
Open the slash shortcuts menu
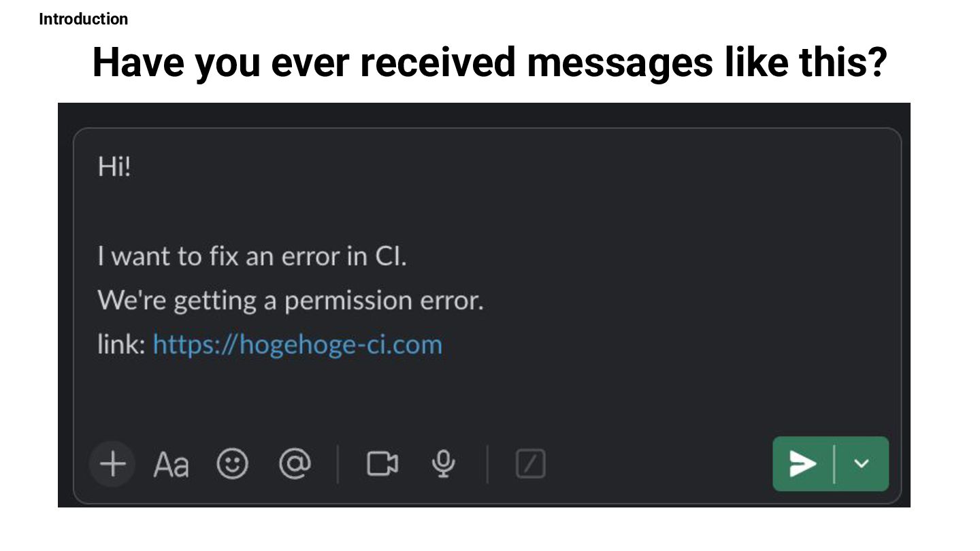click(x=531, y=465)
